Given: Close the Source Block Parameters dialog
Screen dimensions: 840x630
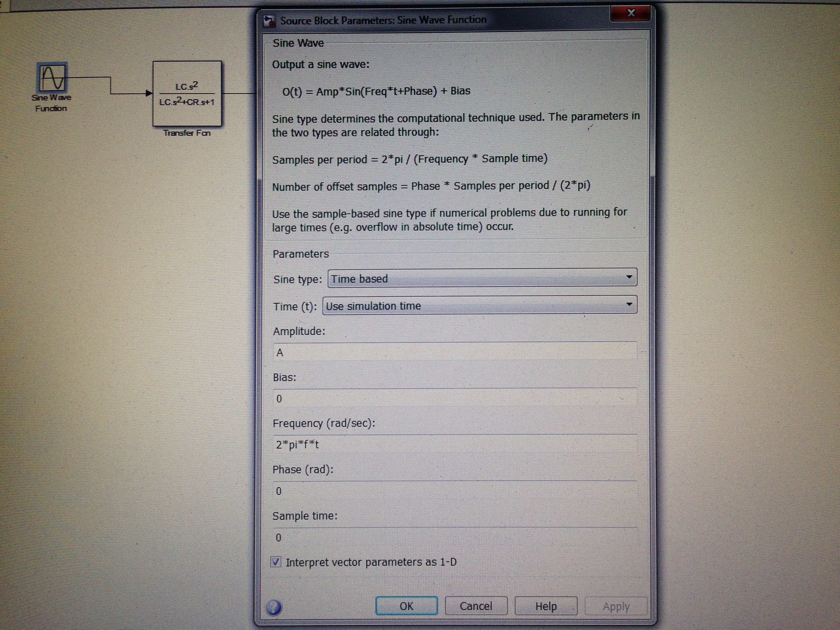Looking at the screenshot, I should point(630,13).
